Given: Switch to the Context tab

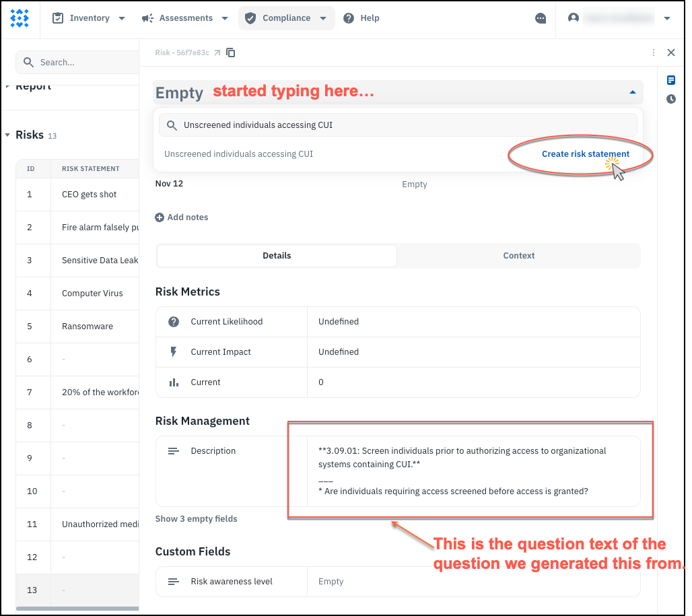Looking at the screenshot, I should 518,256.
